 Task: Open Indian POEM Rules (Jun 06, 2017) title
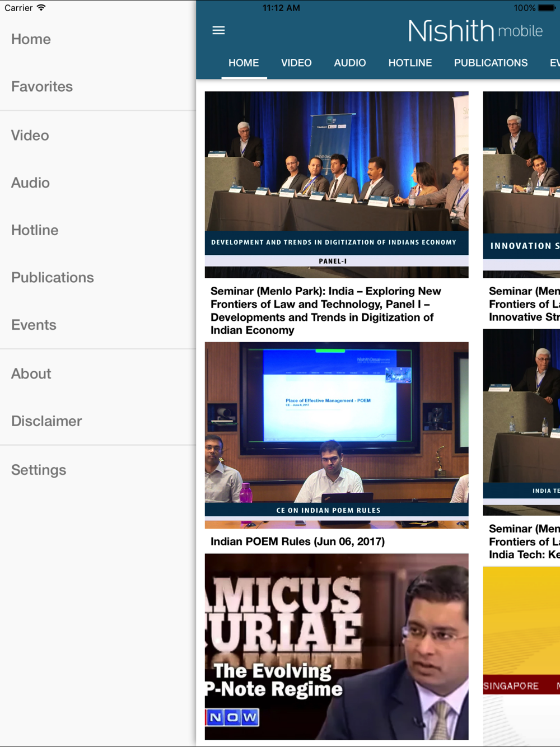[297, 541]
